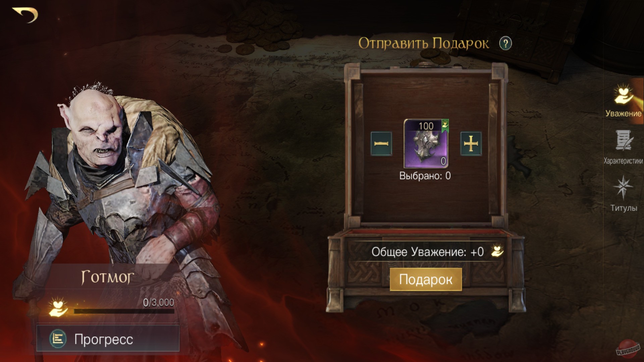
Task: Switch to the Уважение tab
Action: coord(624,101)
